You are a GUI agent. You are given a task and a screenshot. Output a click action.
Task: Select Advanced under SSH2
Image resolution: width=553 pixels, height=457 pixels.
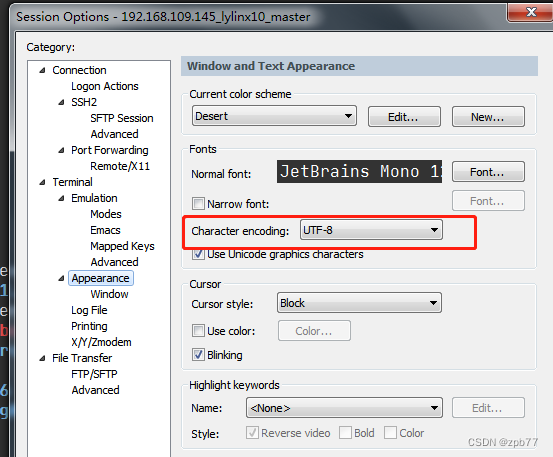click(x=114, y=134)
